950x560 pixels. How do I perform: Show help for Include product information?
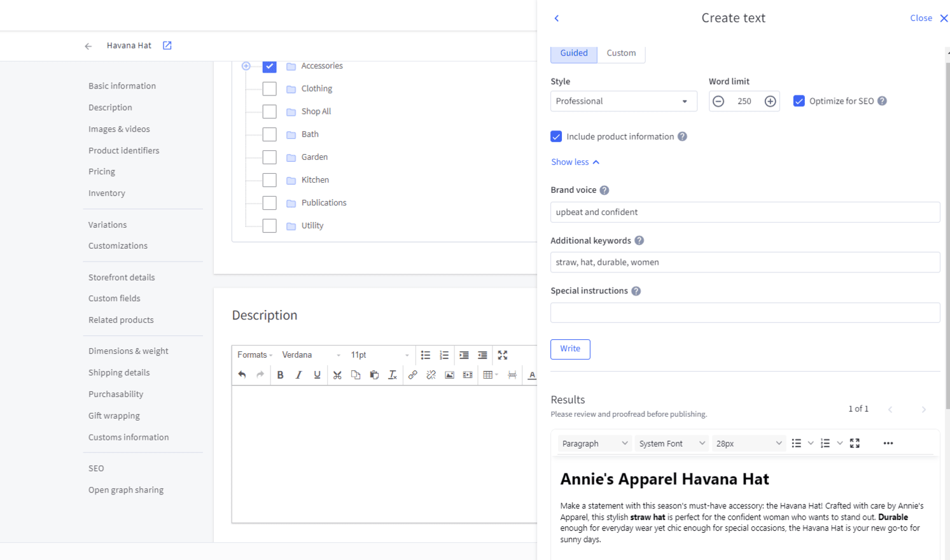(682, 137)
